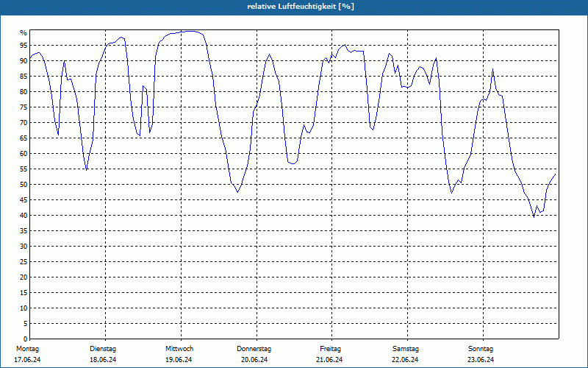The height and width of the screenshot is (368, 588).
Task: Select the 'Samstag' axis label
Action: point(406,349)
